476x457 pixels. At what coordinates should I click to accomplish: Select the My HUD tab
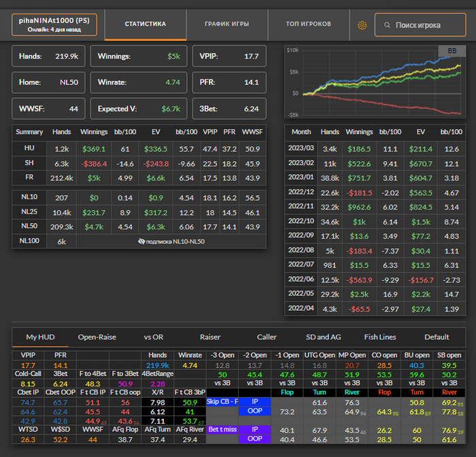point(41,337)
